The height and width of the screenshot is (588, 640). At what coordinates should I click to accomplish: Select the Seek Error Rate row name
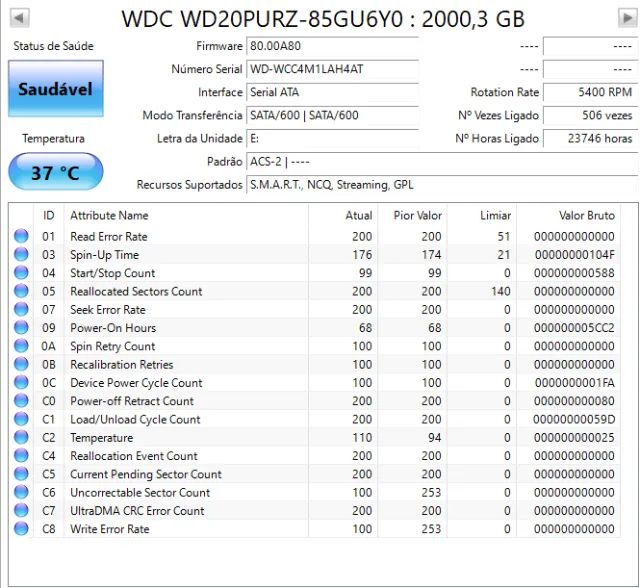(x=108, y=310)
